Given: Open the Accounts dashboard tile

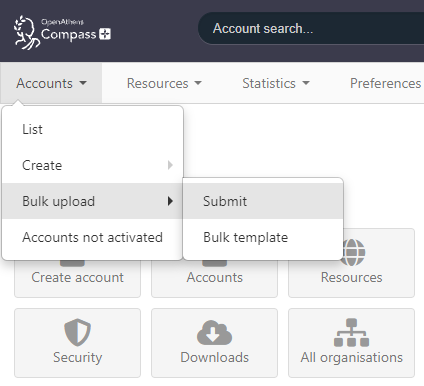Looking at the screenshot, I should click(x=214, y=277).
